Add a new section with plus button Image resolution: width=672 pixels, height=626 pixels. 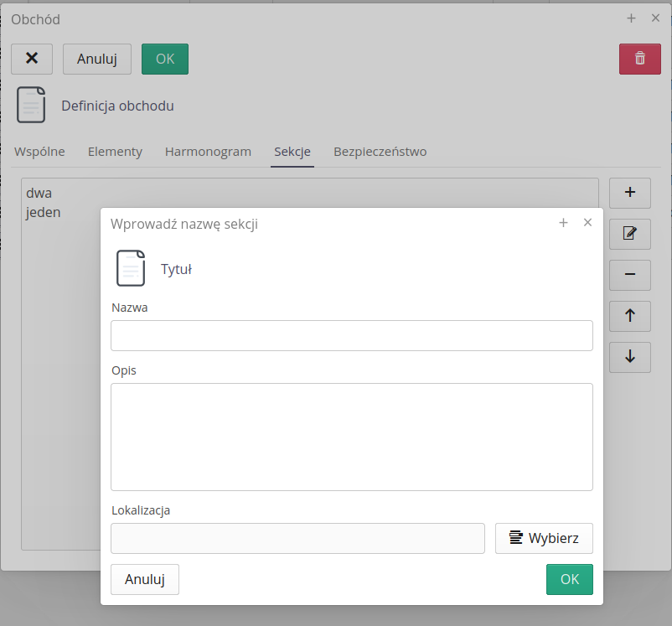pos(630,193)
